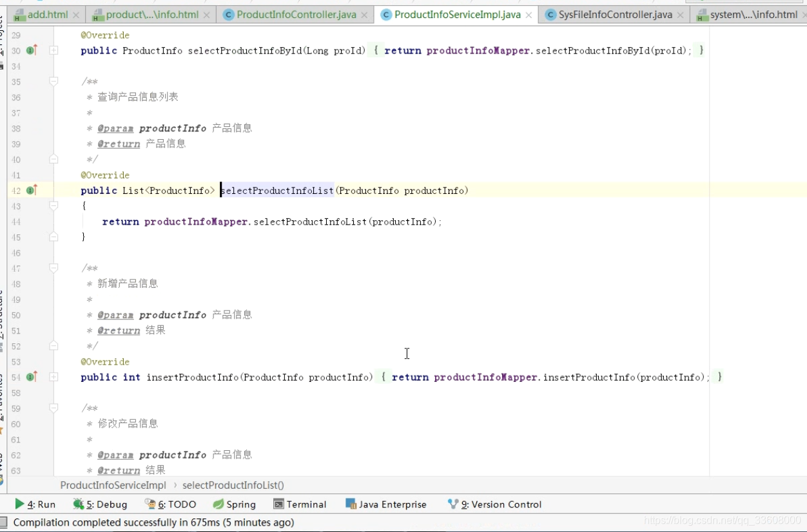Click the int keyword on line 54
Viewport: 807px width, 532px height.
click(x=131, y=377)
